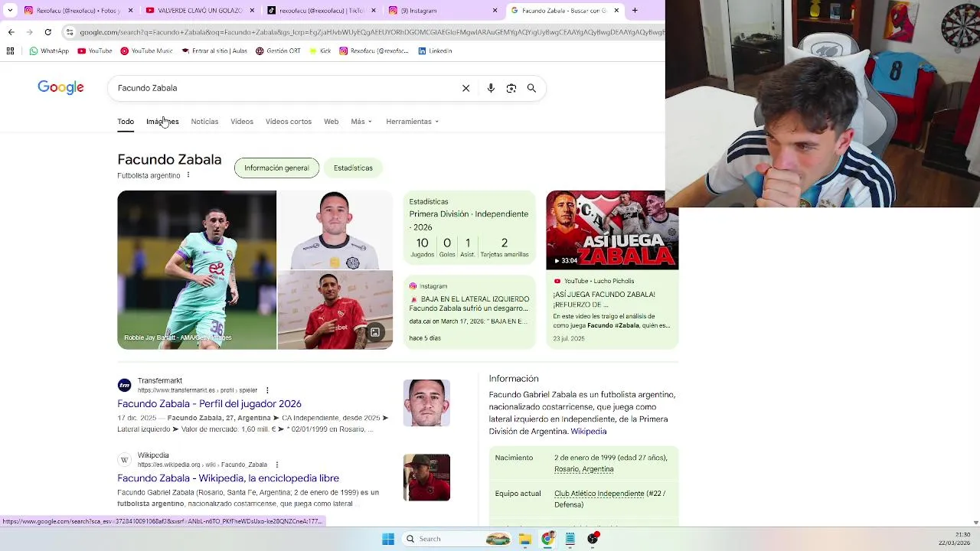980x551 pixels.
Task: Expand the Más dropdown
Action: click(361, 122)
